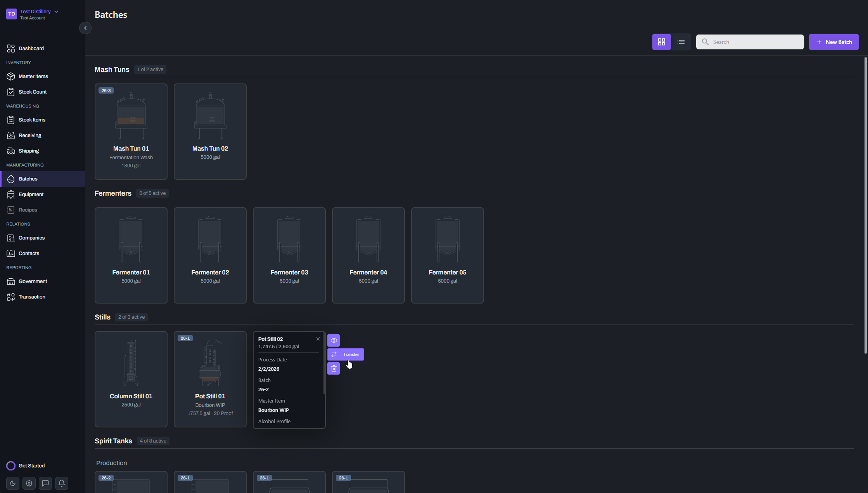Switch to grid view layout
868x493 pixels.
[661, 42]
